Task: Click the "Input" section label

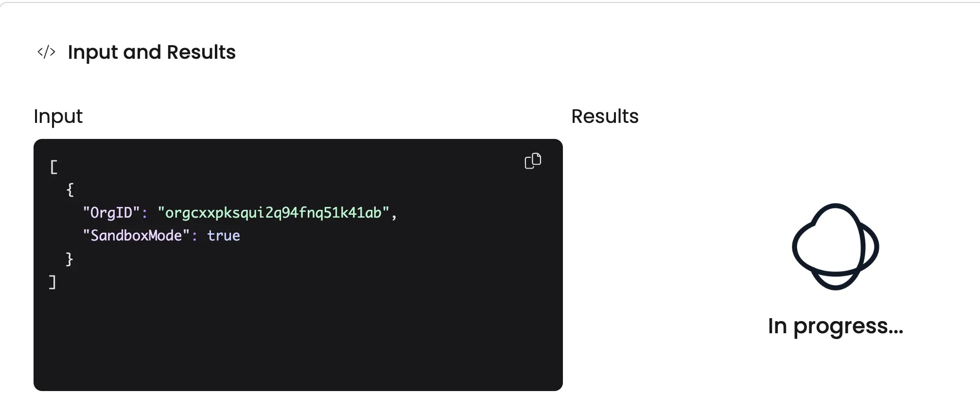Action: 58,117
